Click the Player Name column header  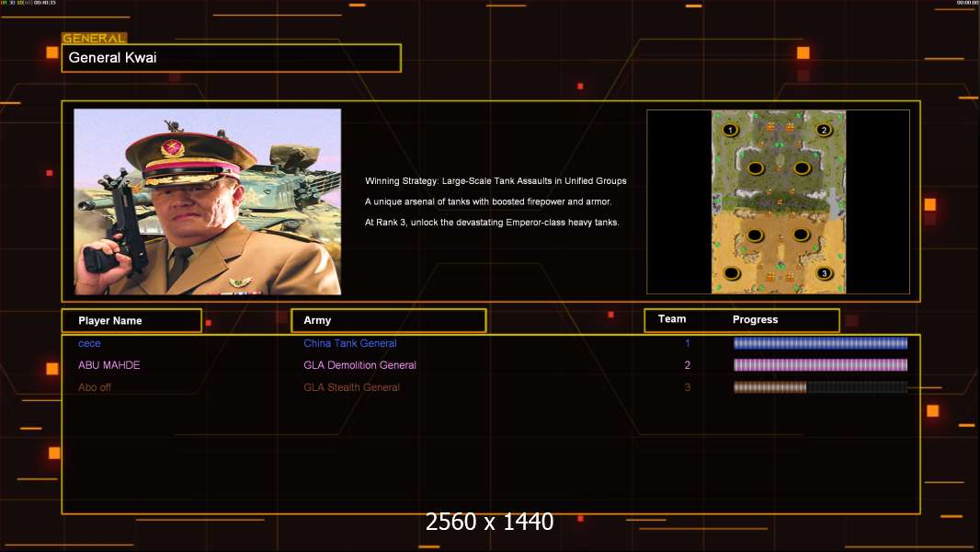click(x=131, y=321)
